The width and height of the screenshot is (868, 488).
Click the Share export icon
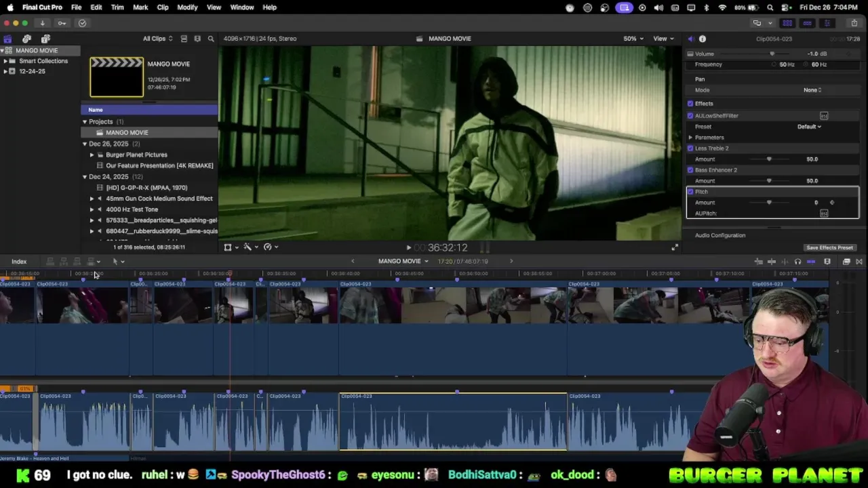pyautogui.click(x=854, y=23)
